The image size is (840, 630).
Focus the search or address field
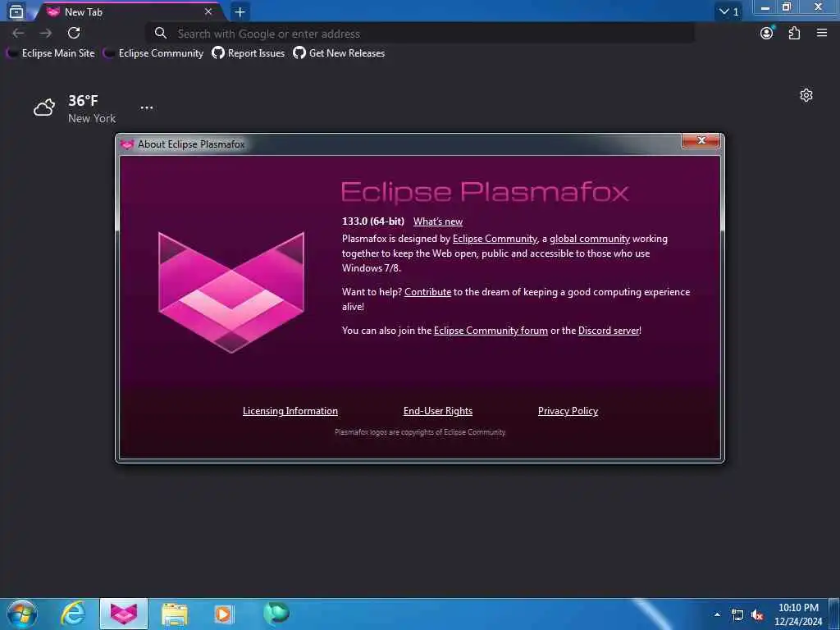coord(420,34)
